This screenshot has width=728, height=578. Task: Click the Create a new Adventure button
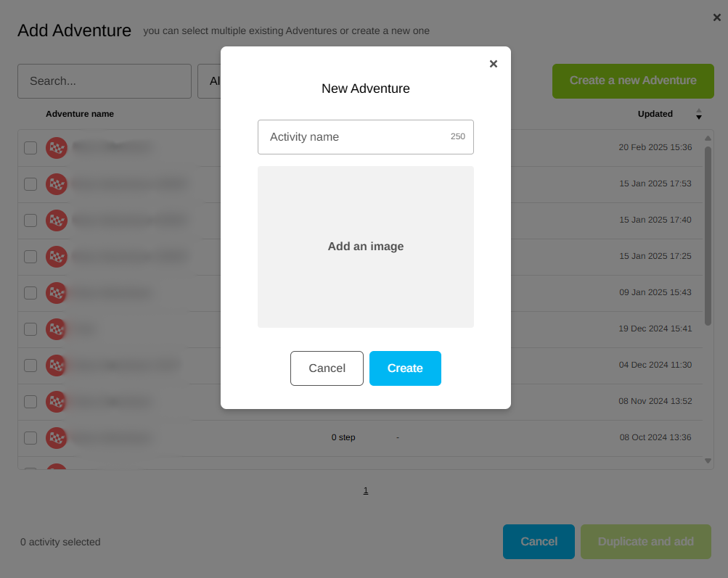point(633,80)
